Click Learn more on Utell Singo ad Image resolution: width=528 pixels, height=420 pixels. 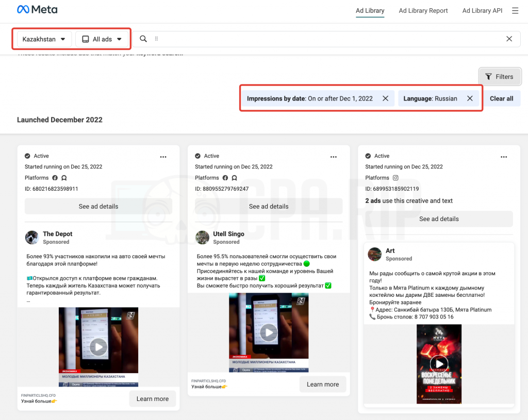323,384
